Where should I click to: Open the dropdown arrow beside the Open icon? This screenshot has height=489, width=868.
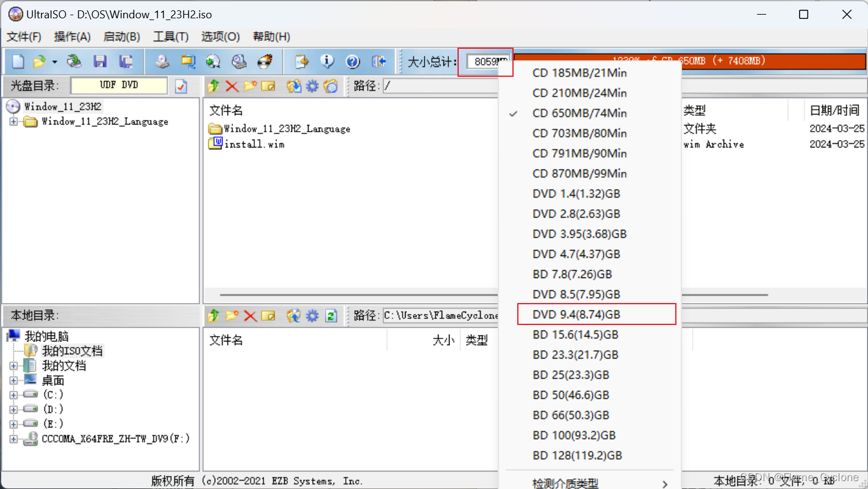[x=54, y=62]
